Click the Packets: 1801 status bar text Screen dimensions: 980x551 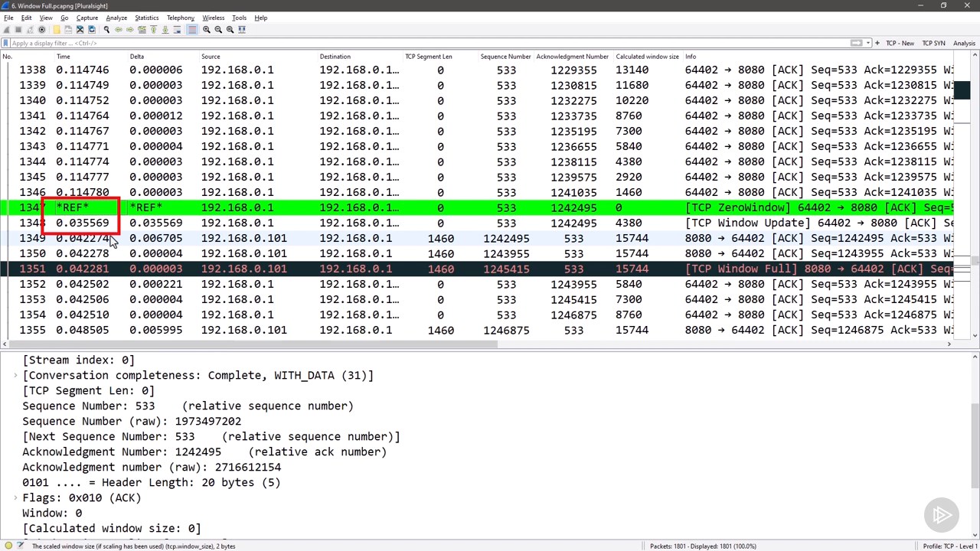click(x=703, y=546)
